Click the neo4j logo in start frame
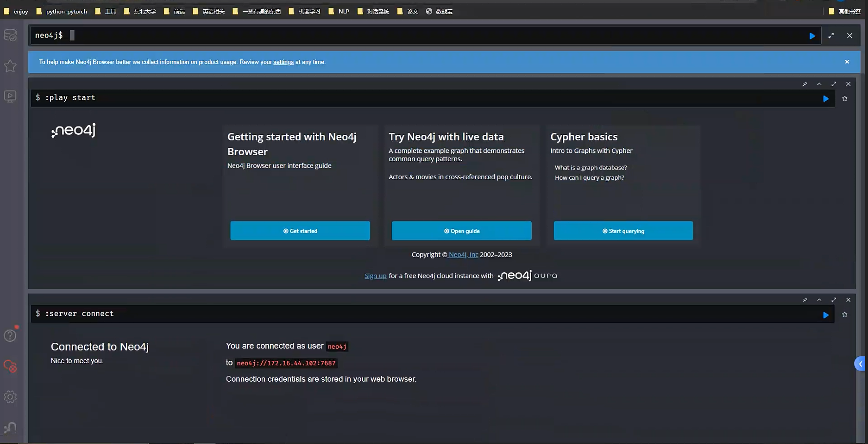 74,130
